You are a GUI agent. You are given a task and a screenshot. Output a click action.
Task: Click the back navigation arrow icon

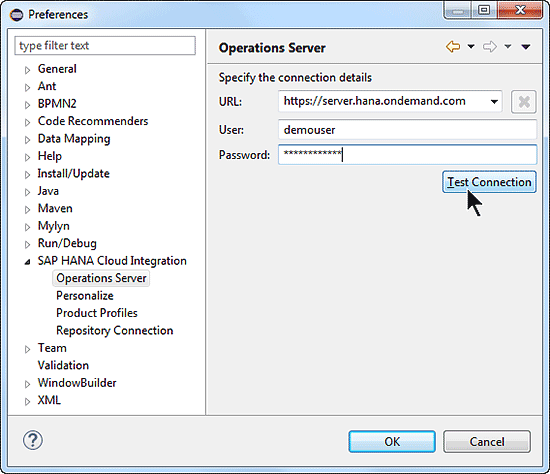coord(453,46)
